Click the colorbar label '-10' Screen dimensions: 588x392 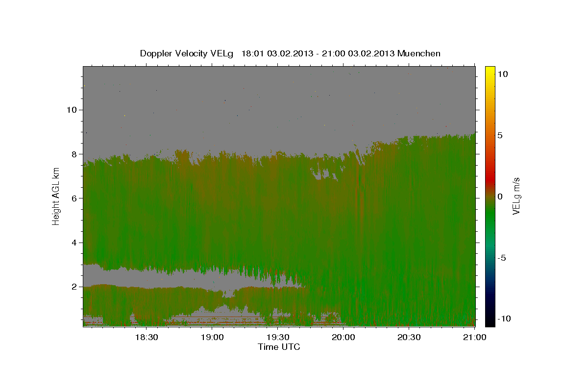504,319
